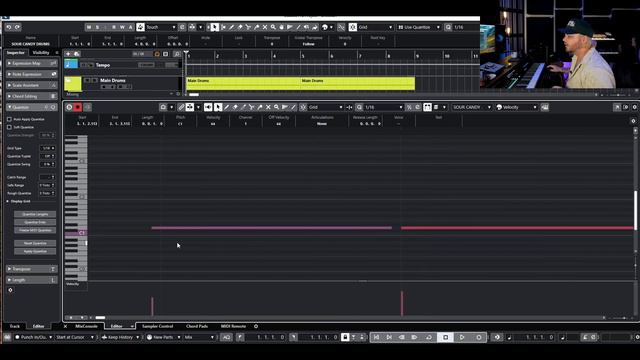Toggle the S solo-all button in top toolbar
The image size is (640, 360).
point(98,27)
